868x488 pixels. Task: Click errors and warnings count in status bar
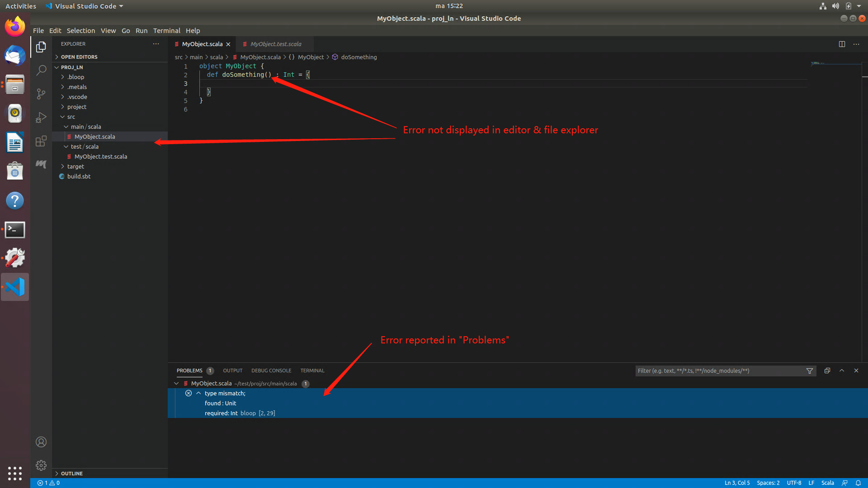(x=48, y=483)
